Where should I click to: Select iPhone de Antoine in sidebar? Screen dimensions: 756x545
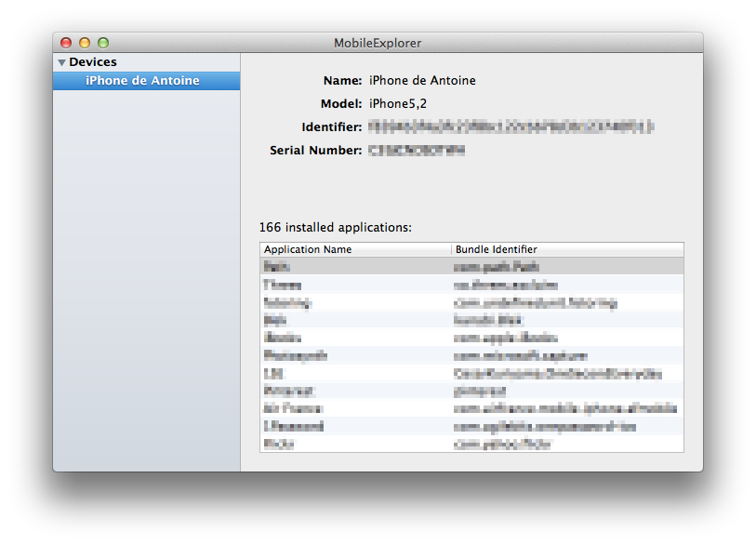click(147, 81)
